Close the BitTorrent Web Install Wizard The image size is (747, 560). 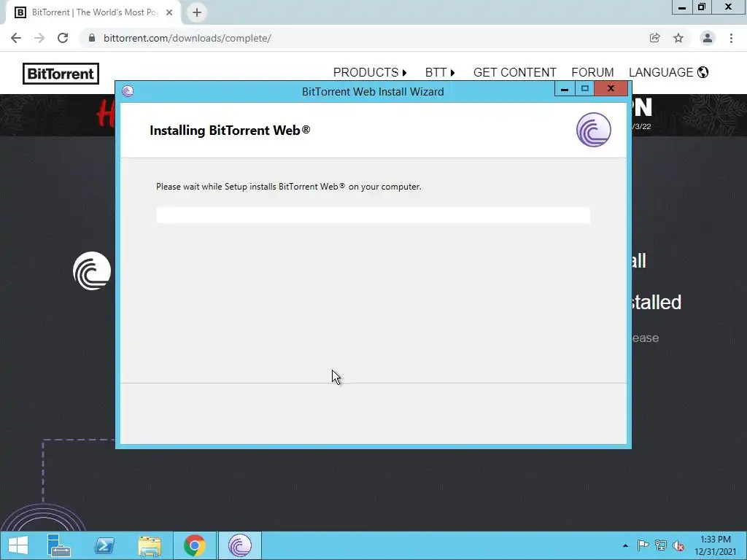(x=611, y=88)
